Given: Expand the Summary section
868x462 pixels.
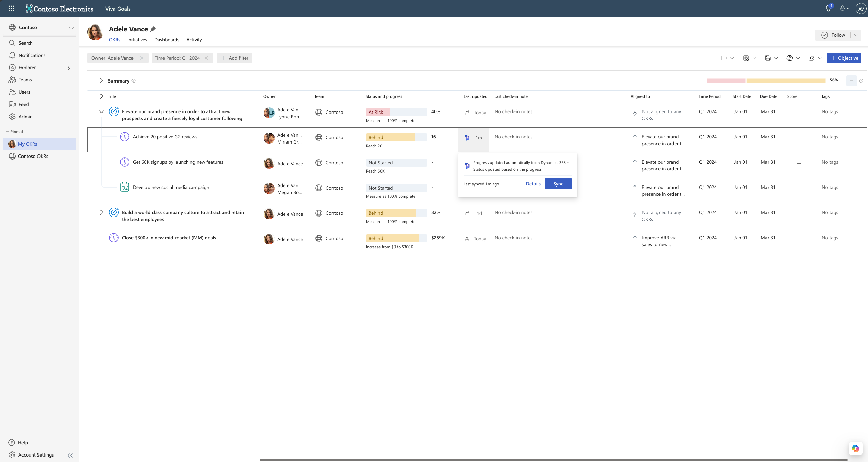Looking at the screenshot, I should click(x=101, y=81).
